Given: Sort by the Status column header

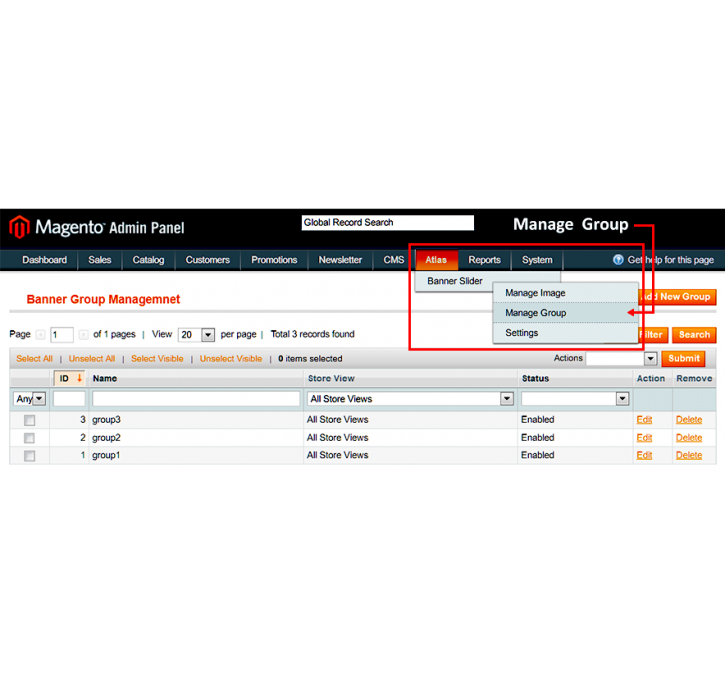Looking at the screenshot, I should tap(535, 379).
